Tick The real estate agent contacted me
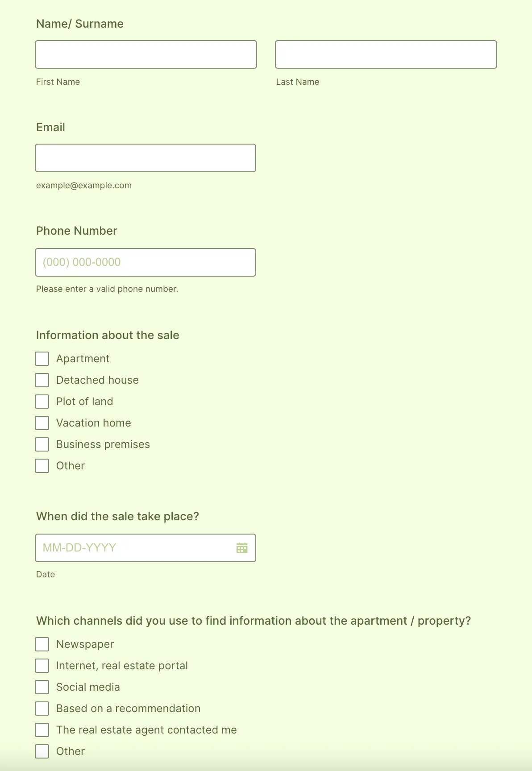532x771 pixels. coord(42,730)
